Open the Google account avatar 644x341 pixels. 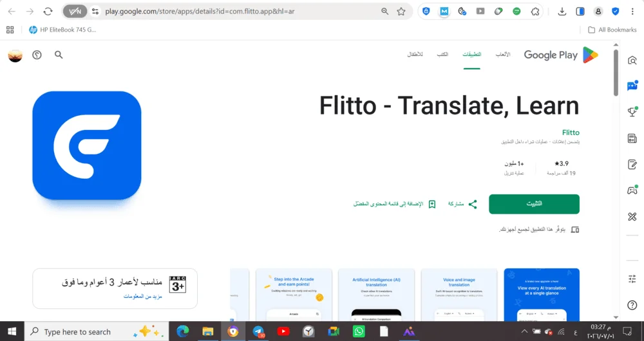point(15,55)
